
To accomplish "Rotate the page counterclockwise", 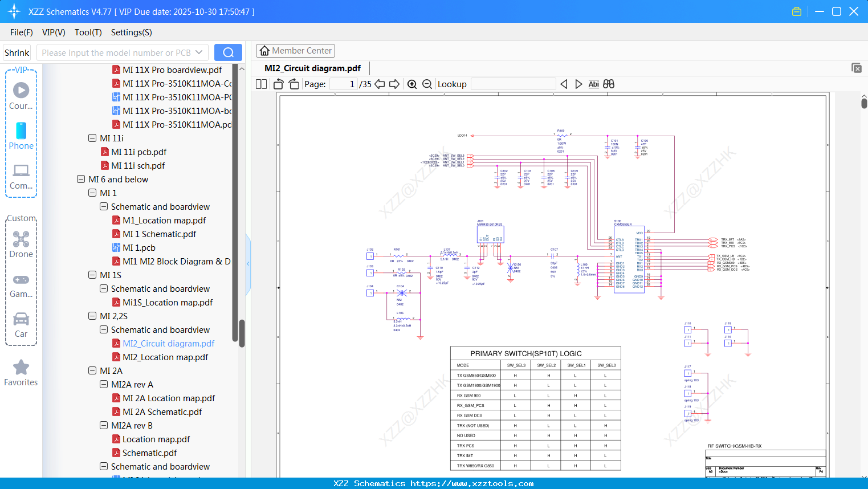I will click(x=278, y=84).
